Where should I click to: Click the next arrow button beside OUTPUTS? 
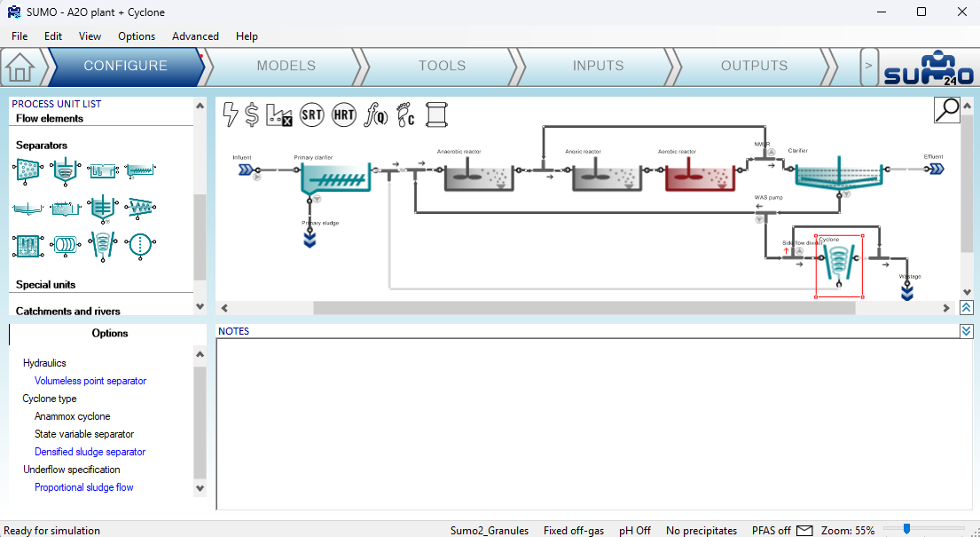pos(868,66)
